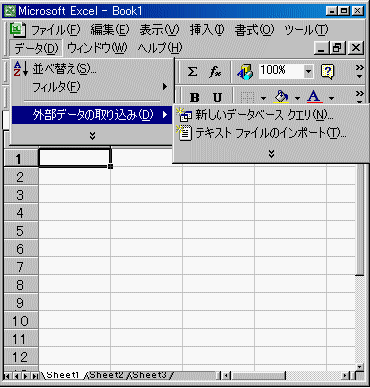The height and width of the screenshot is (388, 370).
Task: Open the Fill Color dropdown arrow
Action: click(297, 98)
